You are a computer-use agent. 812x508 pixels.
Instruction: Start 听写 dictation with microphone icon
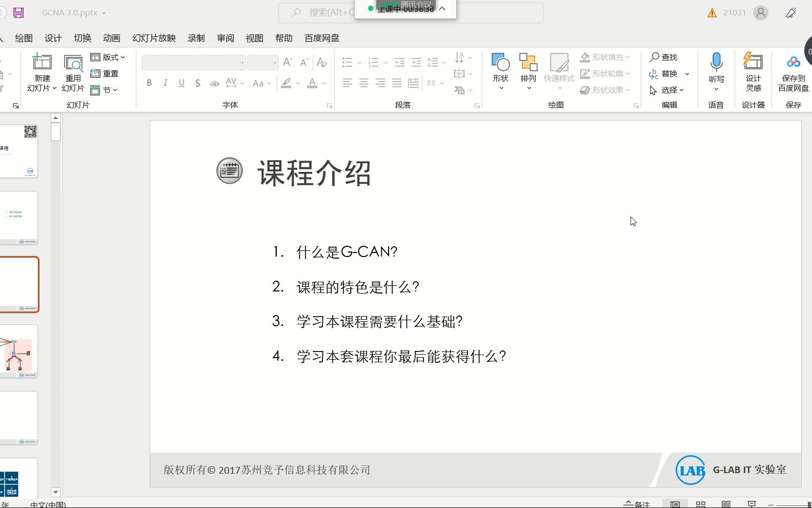pyautogui.click(x=717, y=62)
